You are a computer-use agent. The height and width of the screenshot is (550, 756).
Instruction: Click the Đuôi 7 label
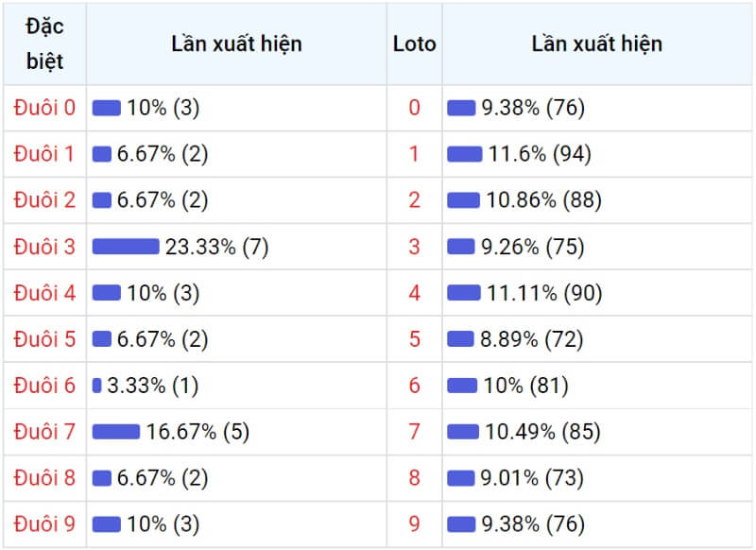click(x=44, y=432)
